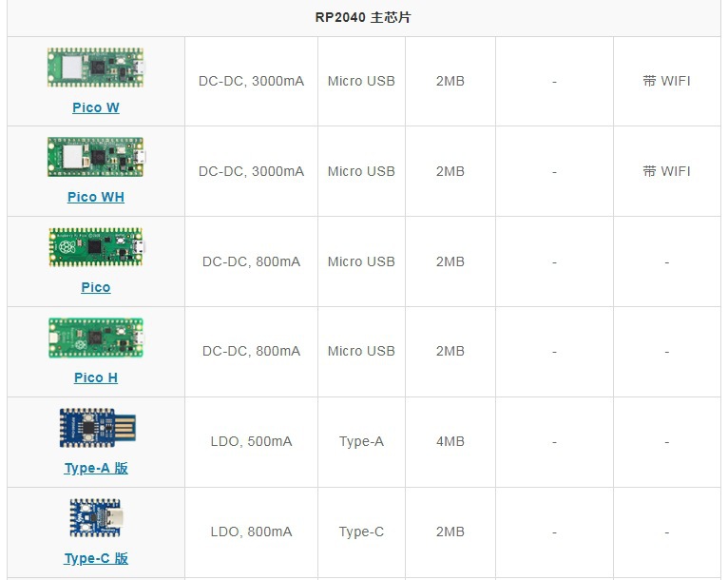Select Micro USB in Pico W row

[361, 81]
